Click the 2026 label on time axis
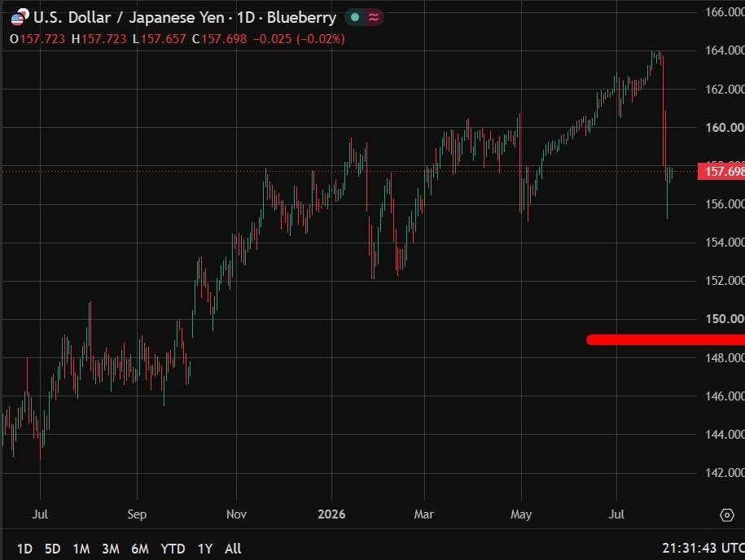This screenshot has width=745, height=560. tap(331, 514)
